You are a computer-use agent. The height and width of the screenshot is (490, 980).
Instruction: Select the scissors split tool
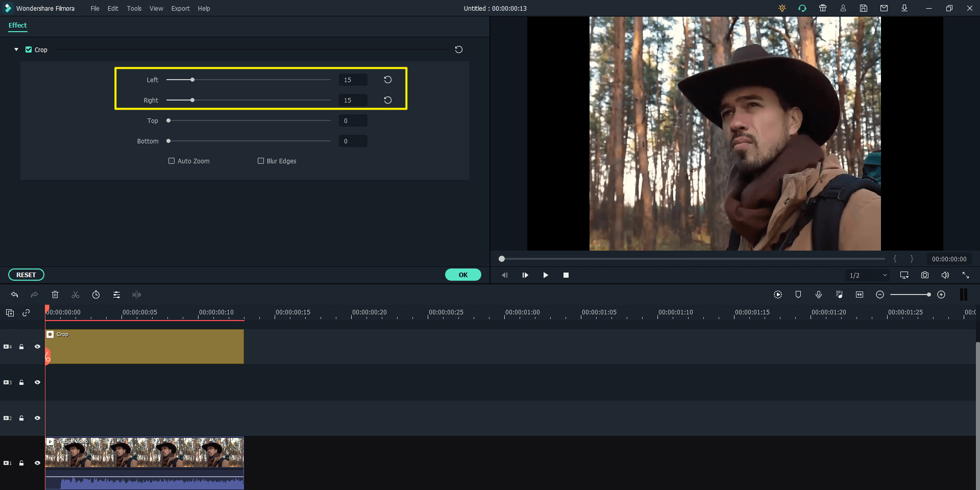[x=76, y=295]
